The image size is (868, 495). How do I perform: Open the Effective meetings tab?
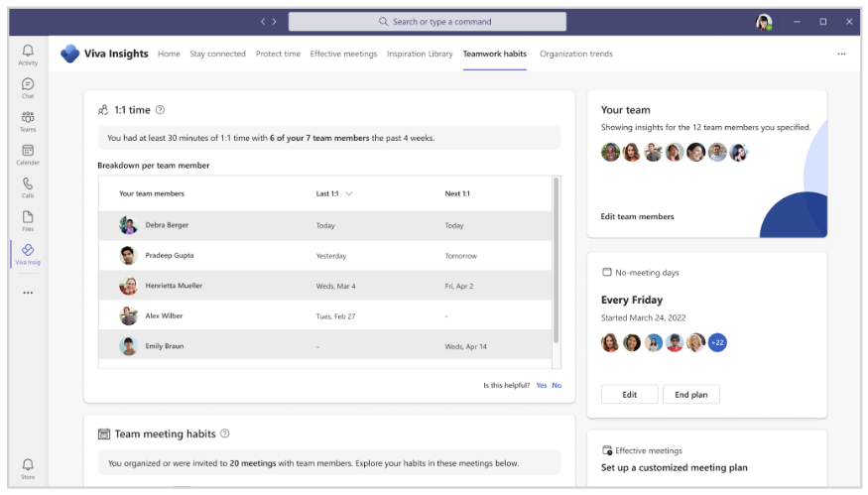coord(343,54)
